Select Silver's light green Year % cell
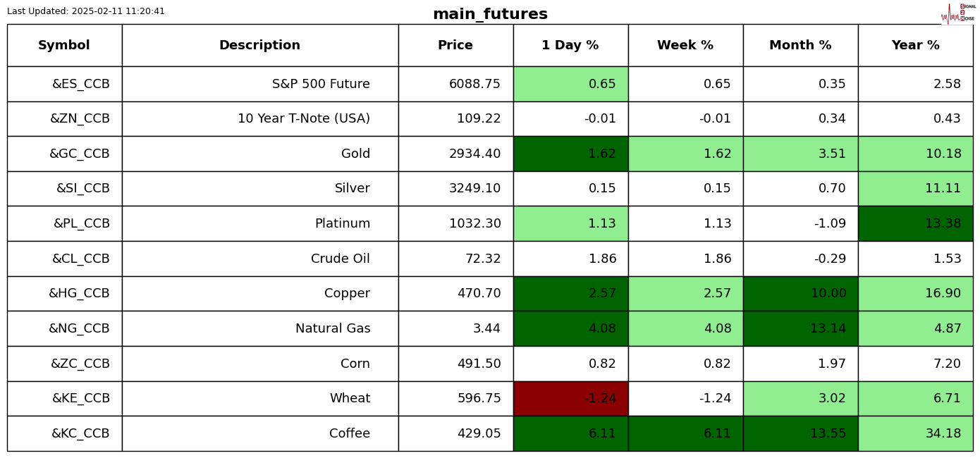 [915, 189]
